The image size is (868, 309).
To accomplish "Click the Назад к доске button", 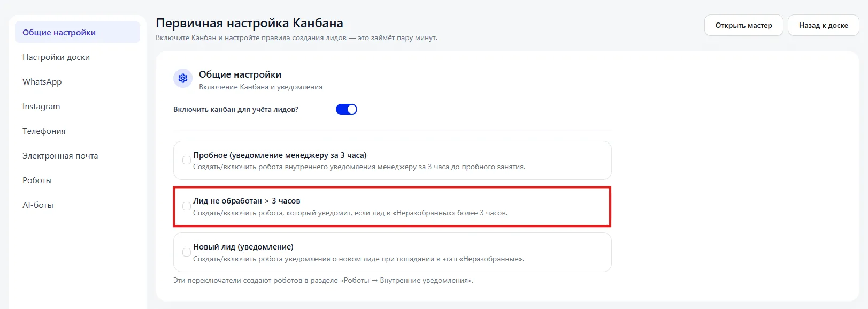I will coord(824,25).
